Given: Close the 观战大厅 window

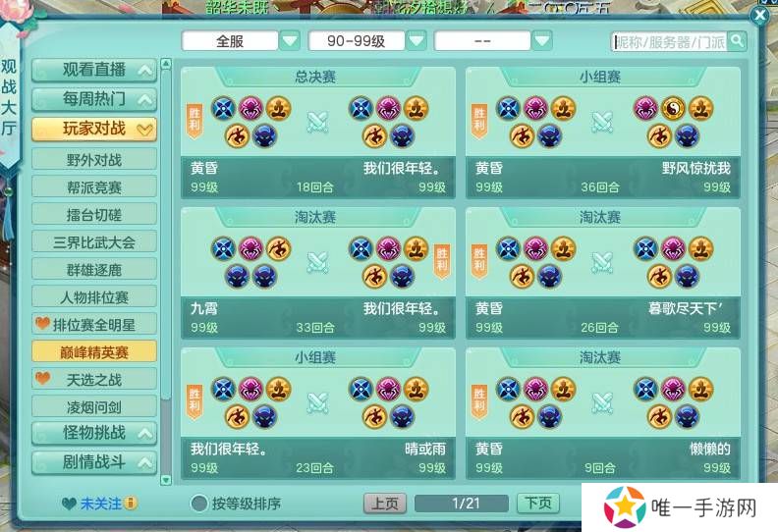Looking at the screenshot, I should [x=760, y=16].
